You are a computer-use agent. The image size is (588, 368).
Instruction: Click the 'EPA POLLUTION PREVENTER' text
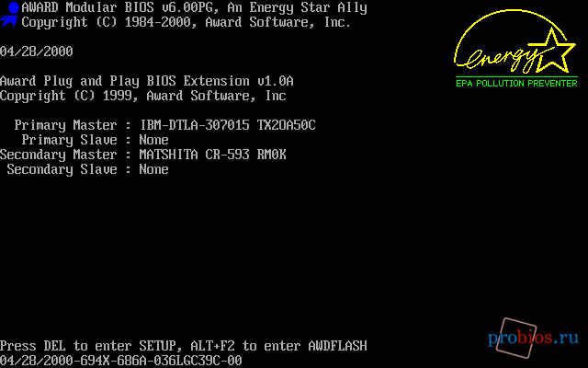click(516, 84)
